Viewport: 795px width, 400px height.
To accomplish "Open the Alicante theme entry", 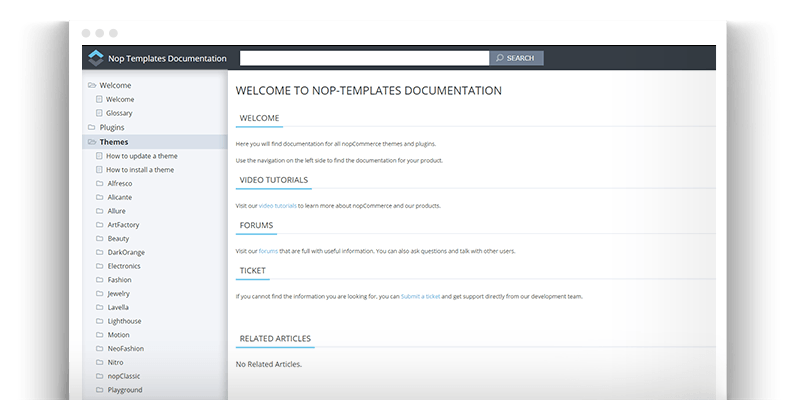I will (x=120, y=197).
